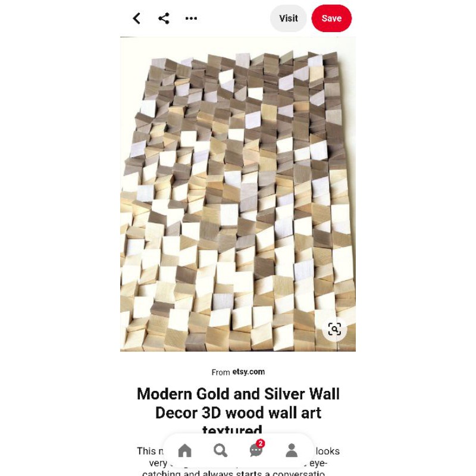Open the Search tab in bottom bar
Screen dimensions: 476x476
[x=220, y=450]
